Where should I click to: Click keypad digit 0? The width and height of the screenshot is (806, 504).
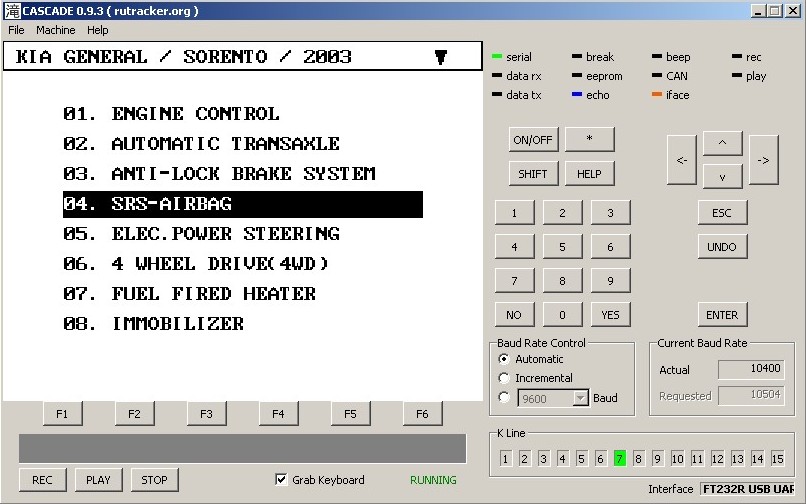562,315
